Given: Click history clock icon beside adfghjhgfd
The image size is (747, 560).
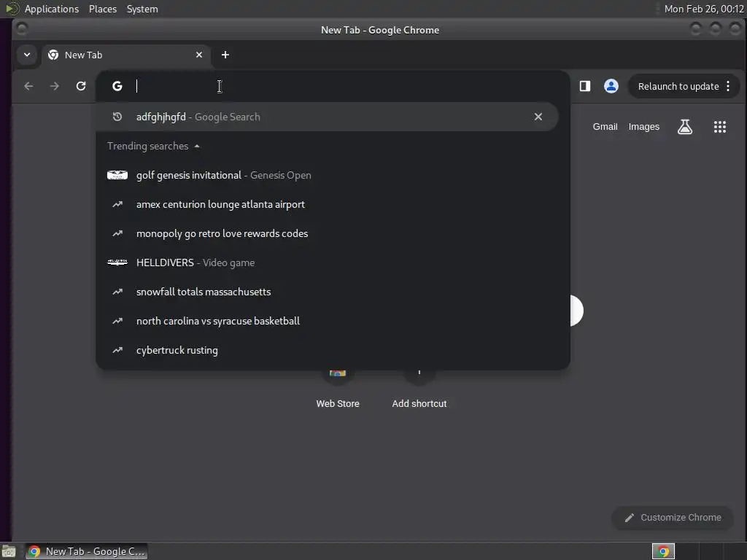Looking at the screenshot, I should tap(117, 117).
